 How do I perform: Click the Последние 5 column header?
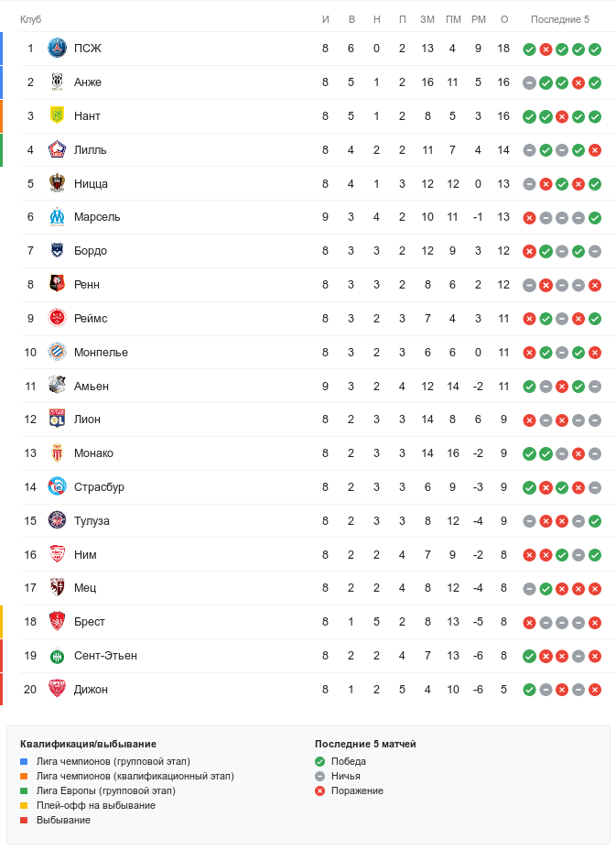coord(561,19)
